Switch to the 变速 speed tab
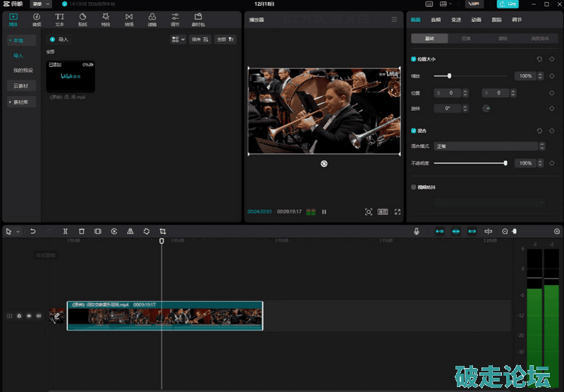Screen dimensions: 564x392 455,20
